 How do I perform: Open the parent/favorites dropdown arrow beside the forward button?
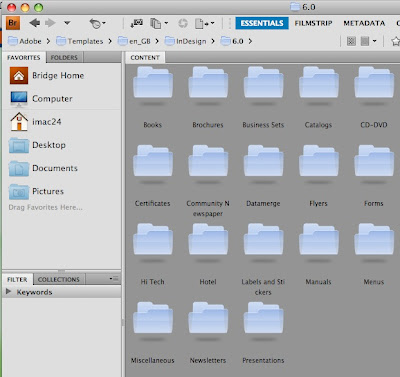(x=67, y=23)
